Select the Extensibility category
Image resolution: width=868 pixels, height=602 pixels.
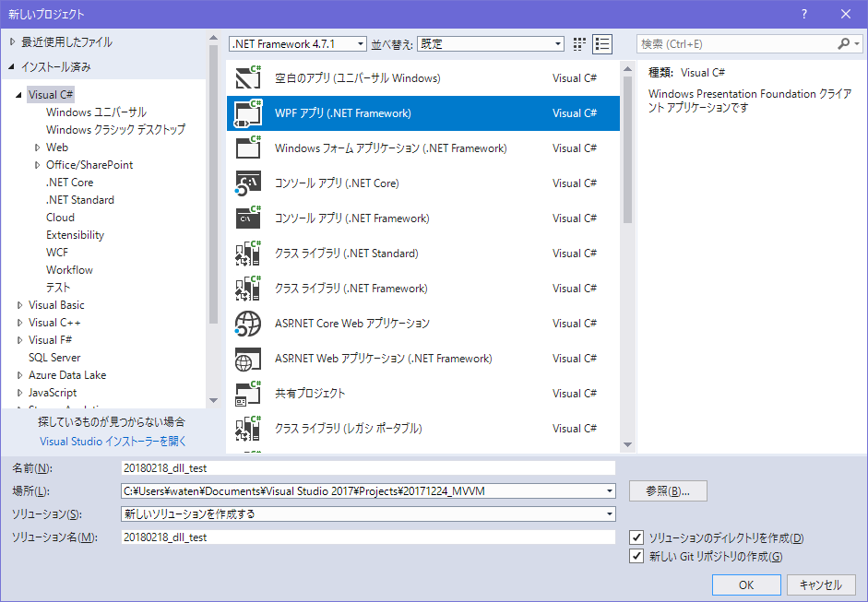pos(76,235)
